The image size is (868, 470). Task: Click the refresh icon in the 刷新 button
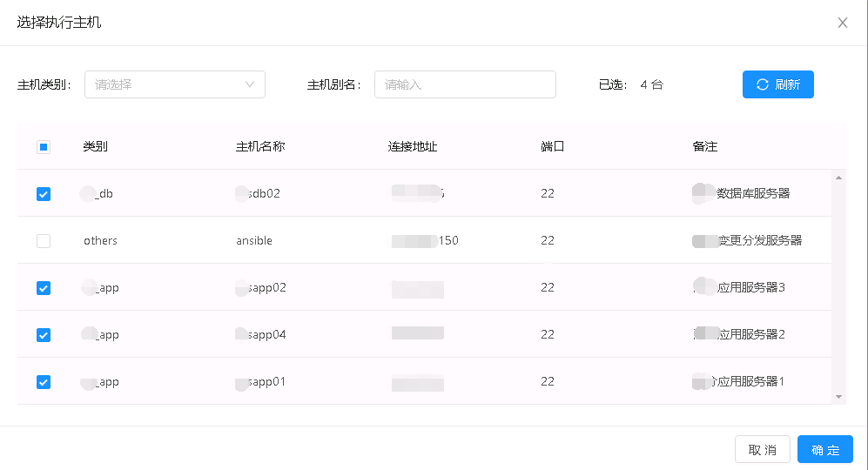763,84
